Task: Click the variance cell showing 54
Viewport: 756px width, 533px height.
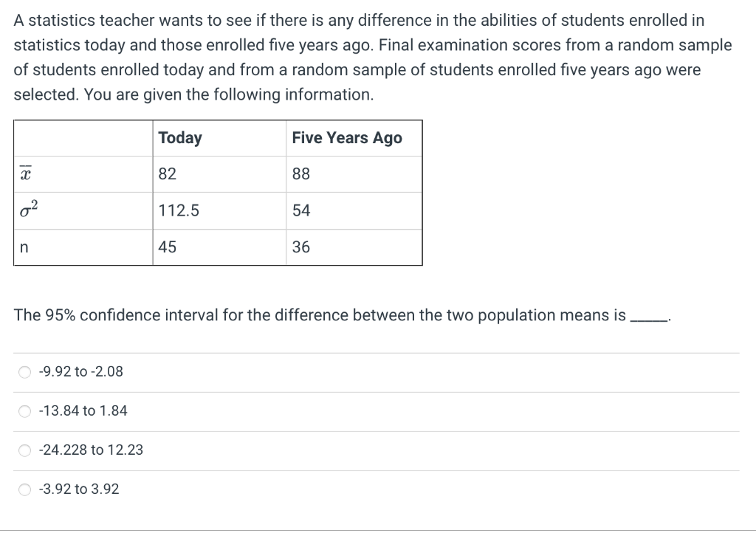Action: pyautogui.click(x=354, y=210)
